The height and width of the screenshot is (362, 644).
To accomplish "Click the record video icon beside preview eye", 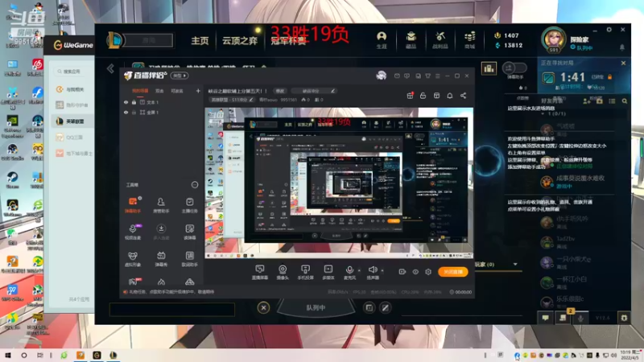I will (402, 272).
